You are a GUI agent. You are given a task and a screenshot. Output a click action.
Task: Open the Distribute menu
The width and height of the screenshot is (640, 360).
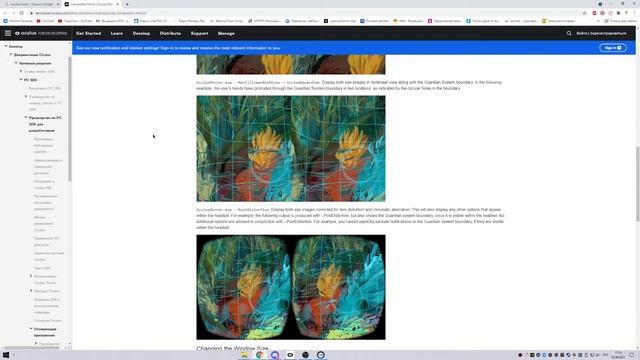click(170, 33)
